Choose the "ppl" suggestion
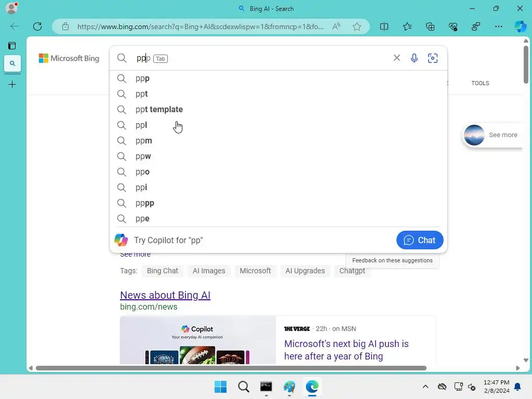 [278, 125]
